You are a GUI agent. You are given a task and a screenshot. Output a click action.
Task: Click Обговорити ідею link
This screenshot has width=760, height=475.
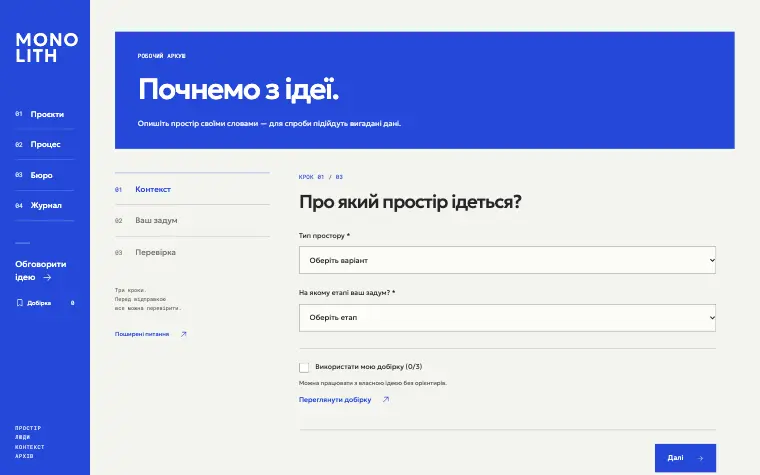point(40,270)
